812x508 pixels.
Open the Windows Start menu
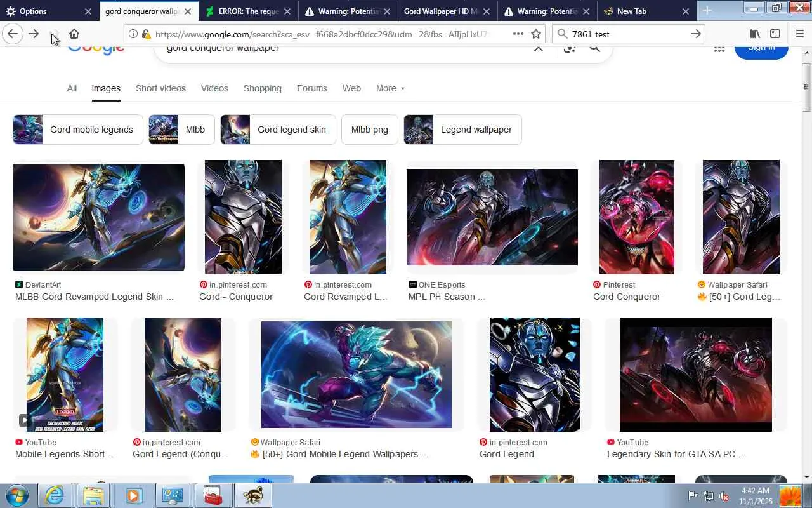[17, 495]
